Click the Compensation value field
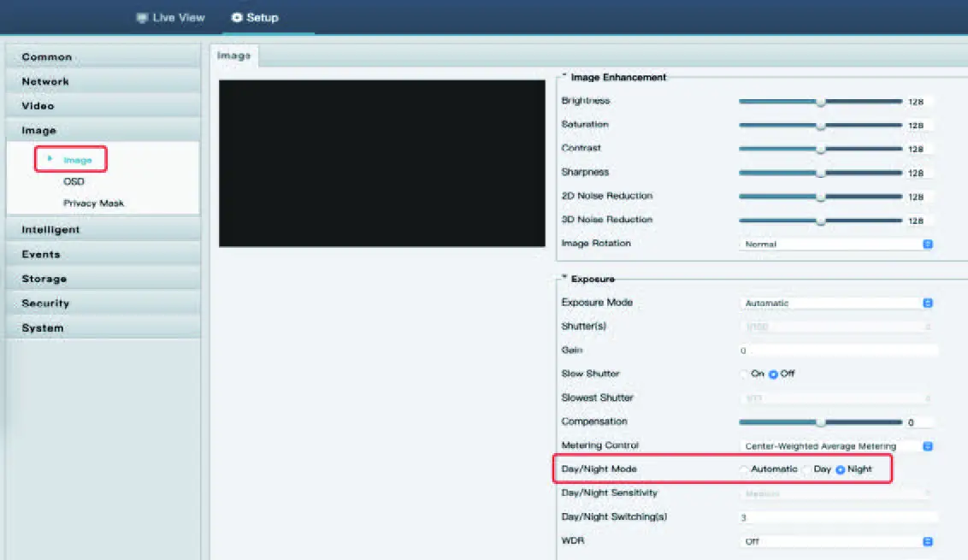Image resolution: width=968 pixels, height=560 pixels. [919, 423]
